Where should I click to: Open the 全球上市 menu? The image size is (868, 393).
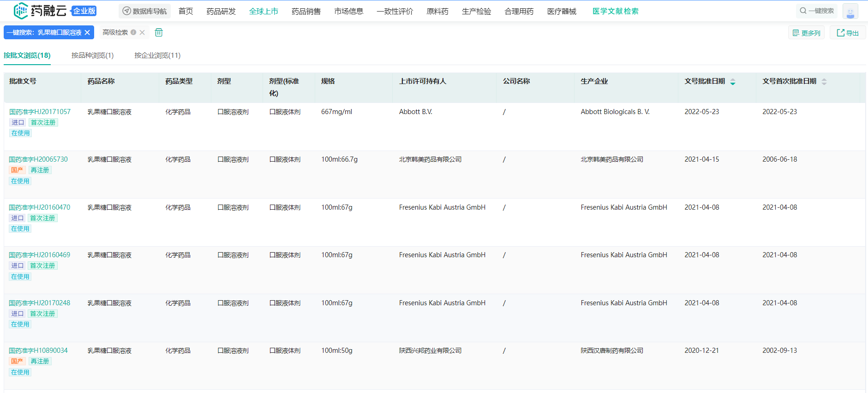[263, 11]
